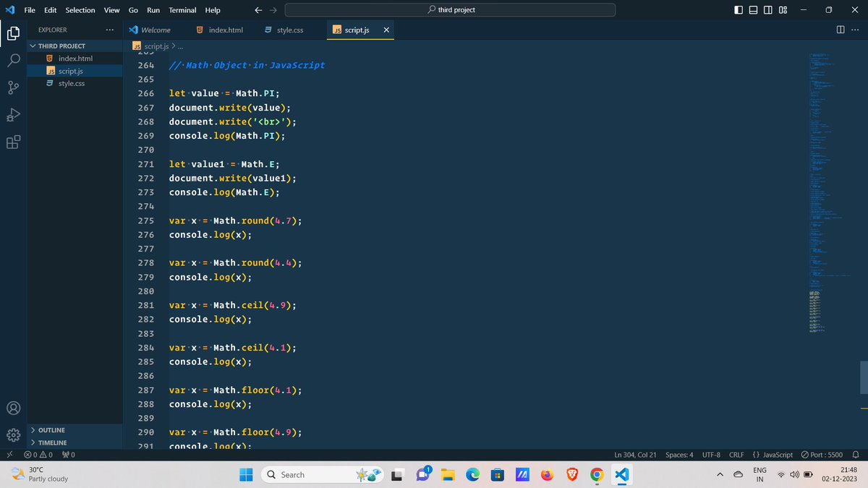868x488 pixels.
Task: Open the Run menu
Action: click(153, 10)
